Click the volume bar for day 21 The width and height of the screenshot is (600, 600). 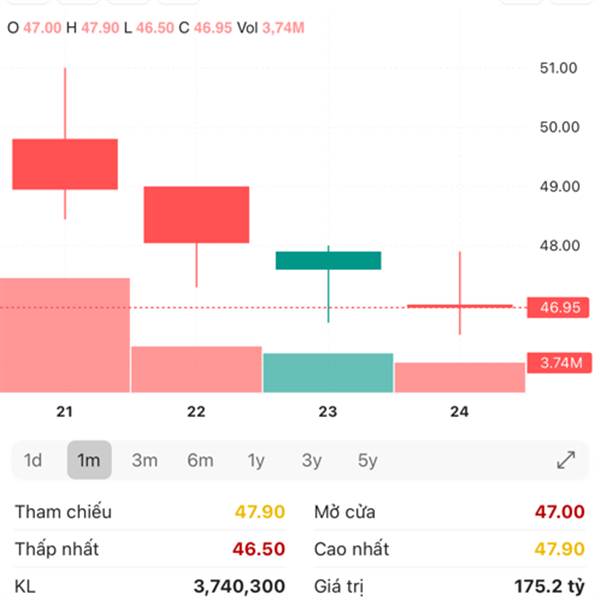(x=65, y=336)
